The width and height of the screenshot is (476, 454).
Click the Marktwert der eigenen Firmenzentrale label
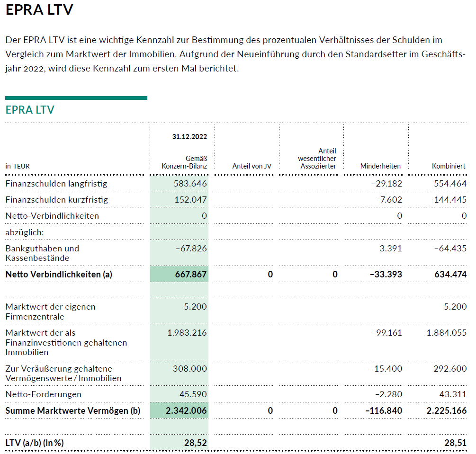coord(50,312)
